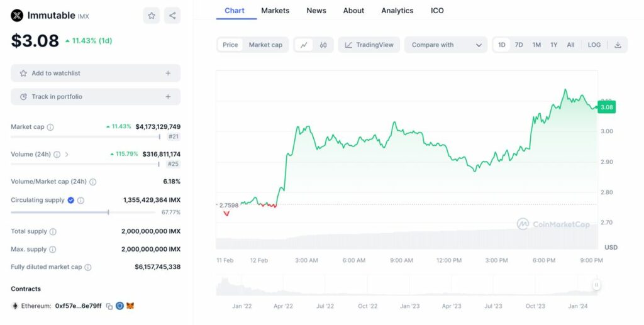Viewport: 644px width, 325px height.
Task: Click the $4,173,129,749 market cap value
Action: (158, 127)
